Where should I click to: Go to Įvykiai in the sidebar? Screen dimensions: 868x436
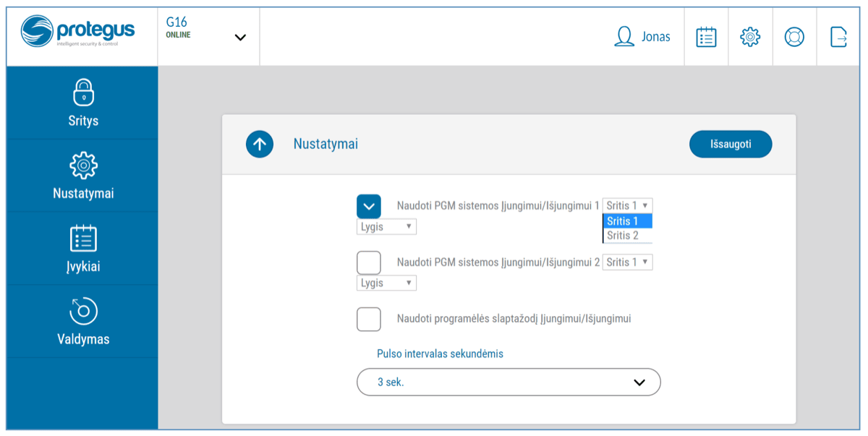pos(83,249)
